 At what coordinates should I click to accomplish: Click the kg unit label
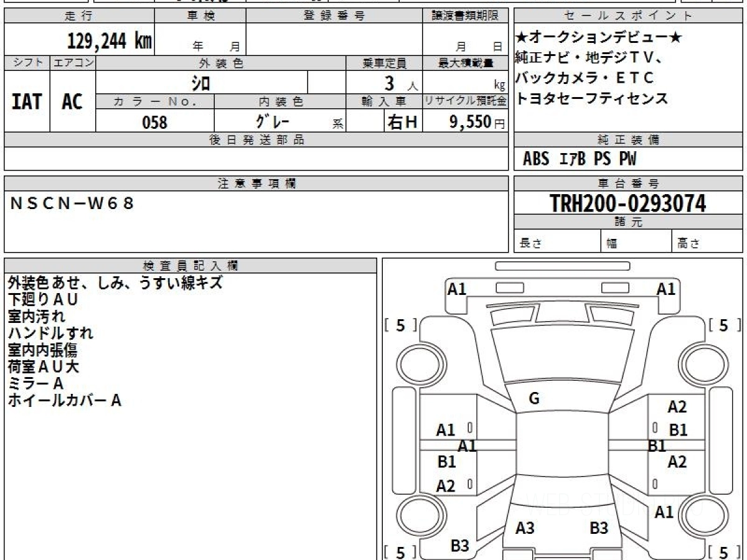click(x=499, y=86)
